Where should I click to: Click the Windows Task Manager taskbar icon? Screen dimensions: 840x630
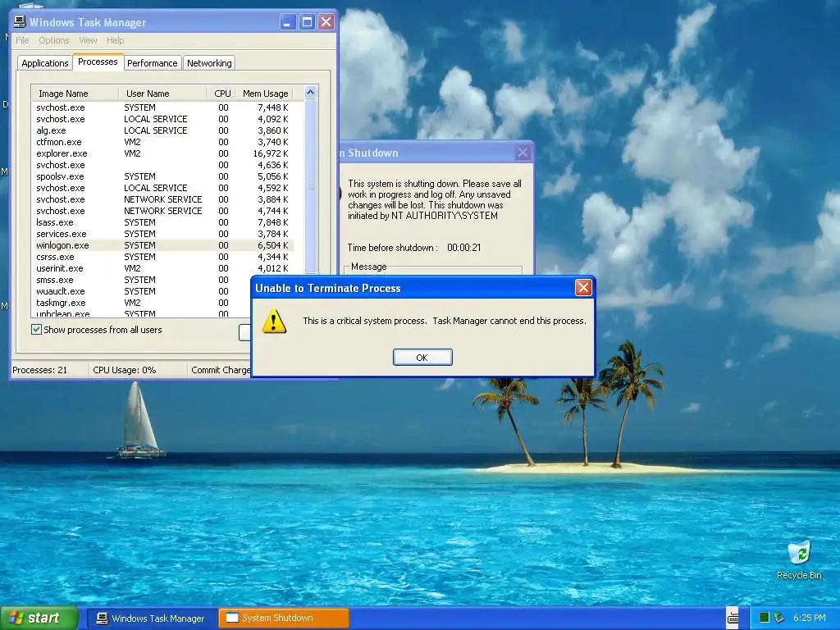pyautogui.click(x=102, y=619)
